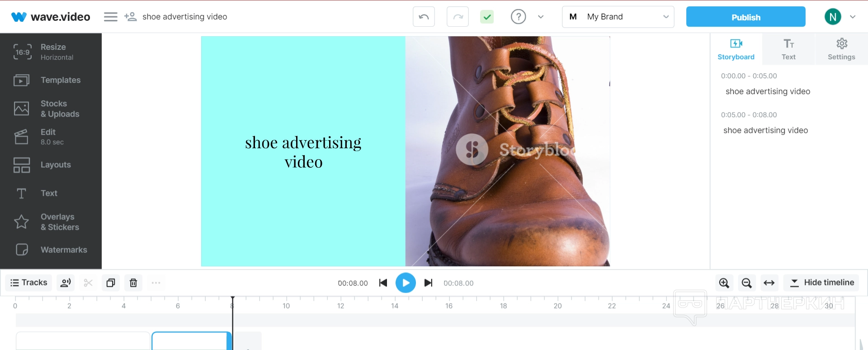Open the hamburger menu icon

pyautogui.click(x=110, y=17)
